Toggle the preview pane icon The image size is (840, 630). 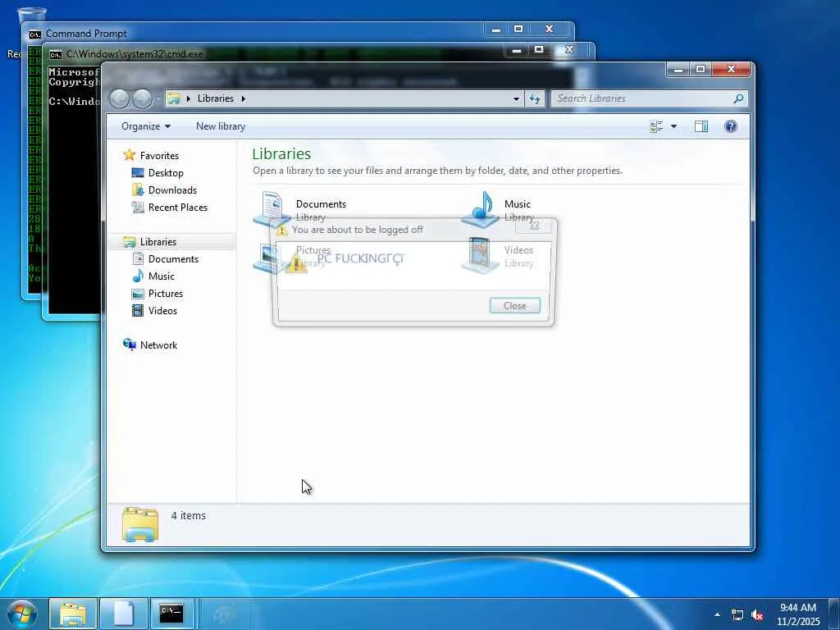pos(701,126)
